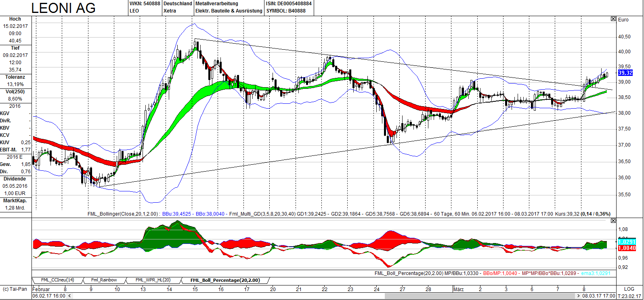Click the EBIT-M. value 1,77

pos(26,150)
